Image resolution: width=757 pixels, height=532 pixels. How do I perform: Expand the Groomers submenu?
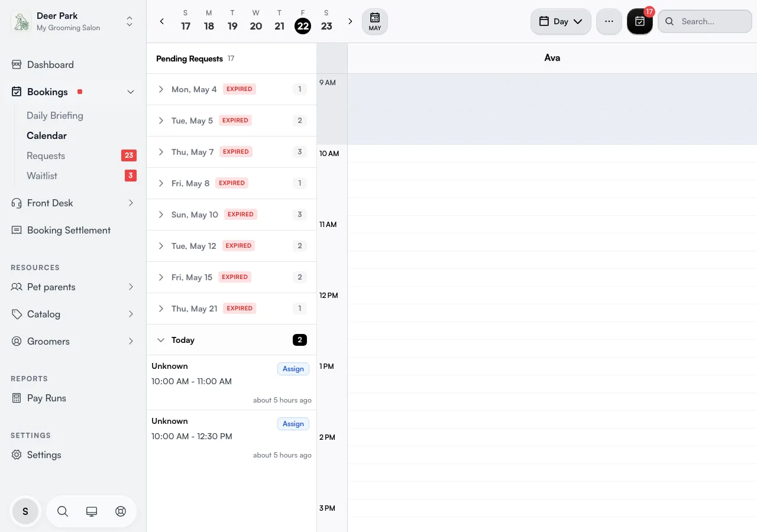tap(131, 341)
